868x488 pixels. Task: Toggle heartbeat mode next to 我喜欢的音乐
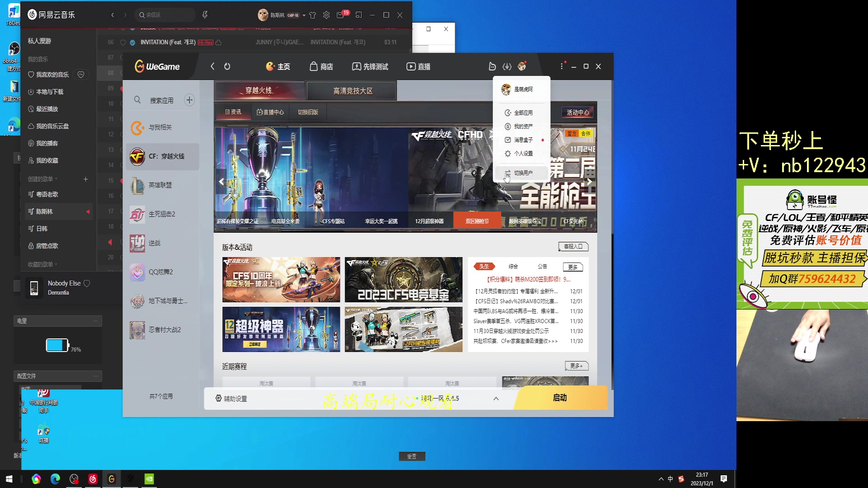(x=81, y=75)
